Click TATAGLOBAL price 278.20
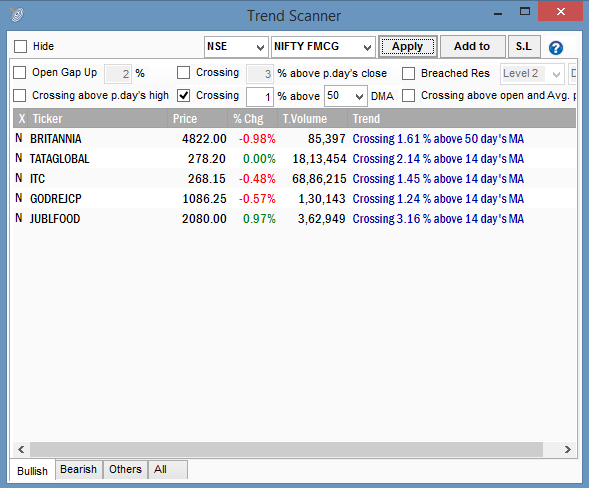 point(207,159)
